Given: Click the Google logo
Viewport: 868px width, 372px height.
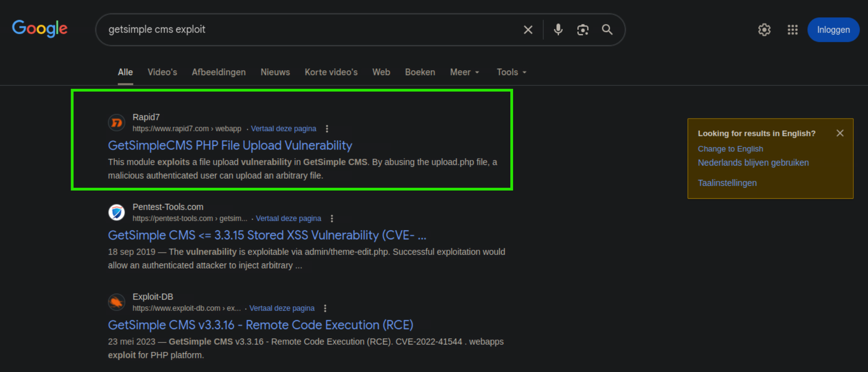Looking at the screenshot, I should tap(40, 29).
